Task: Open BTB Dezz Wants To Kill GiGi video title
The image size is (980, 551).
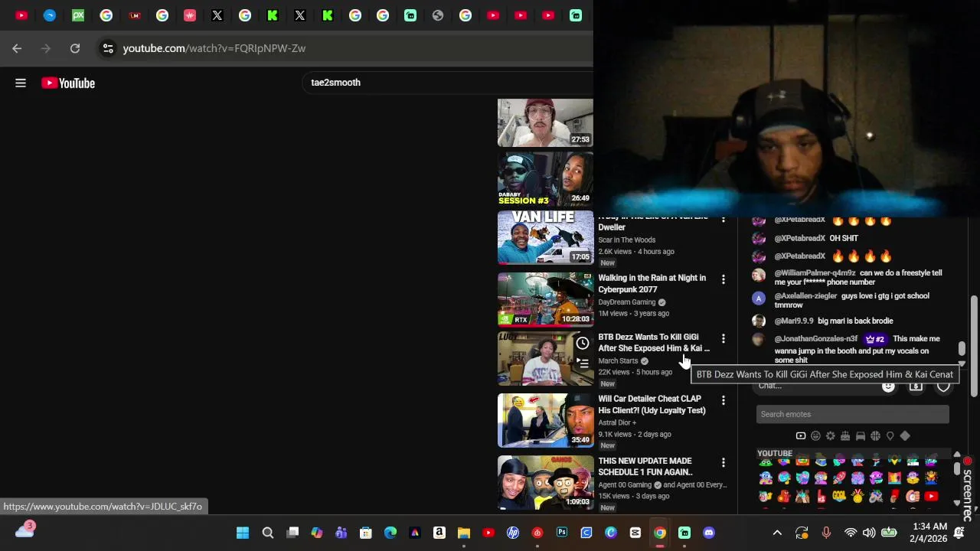Action: [654, 342]
